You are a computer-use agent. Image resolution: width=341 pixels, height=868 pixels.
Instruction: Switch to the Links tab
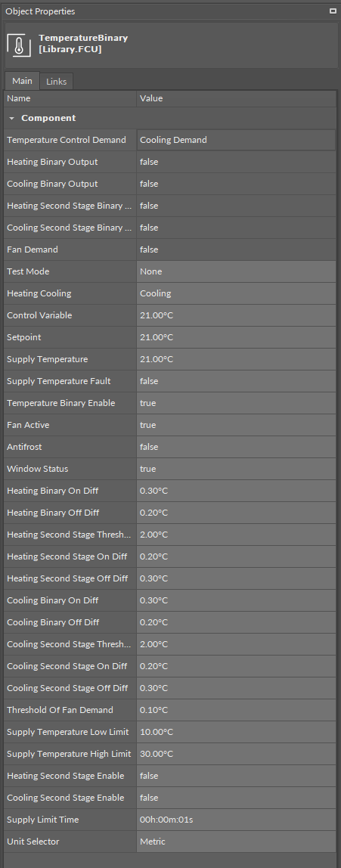[x=56, y=82]
